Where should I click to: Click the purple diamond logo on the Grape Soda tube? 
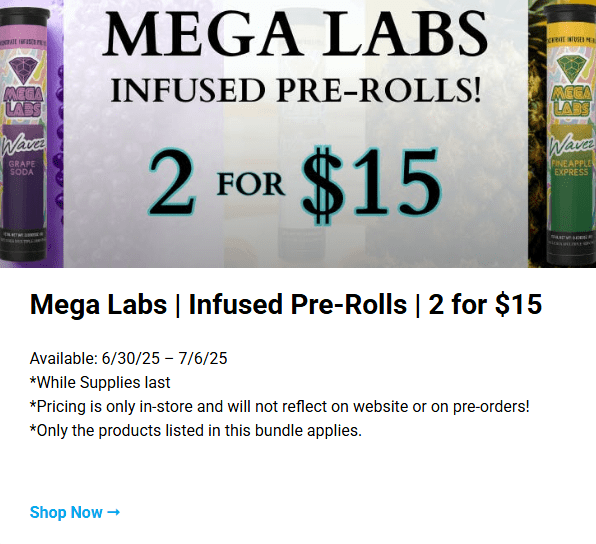coord(23,70)
